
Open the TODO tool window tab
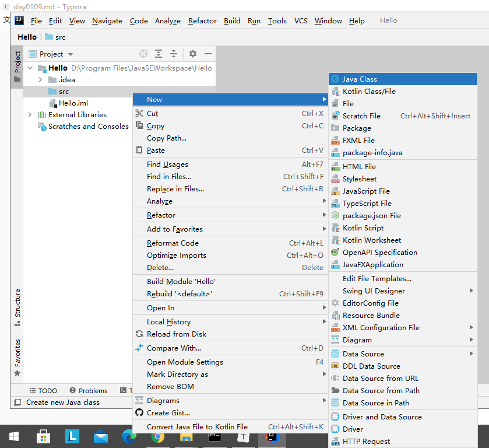pyautogui.click(x=43, y=391)
